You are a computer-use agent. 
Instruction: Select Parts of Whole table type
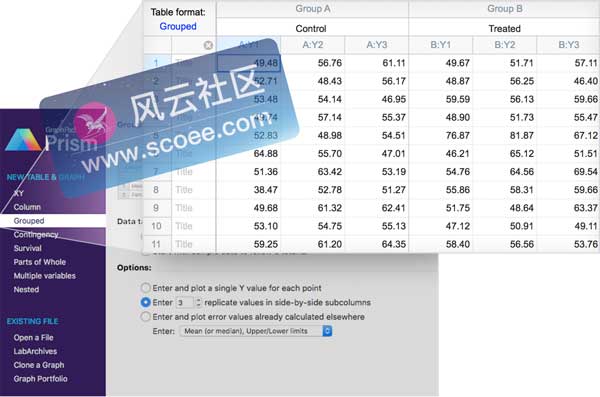[x=40, y=262]
